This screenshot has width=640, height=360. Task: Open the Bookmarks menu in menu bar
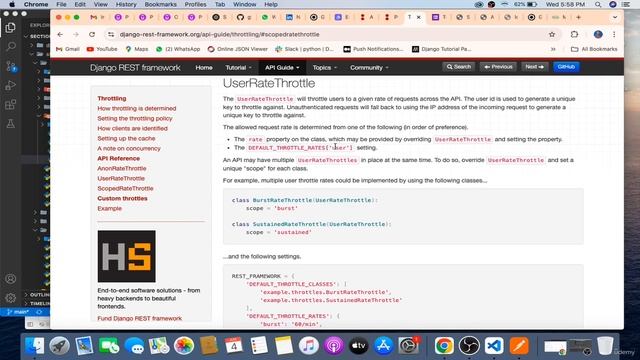[x=160, y=4]
